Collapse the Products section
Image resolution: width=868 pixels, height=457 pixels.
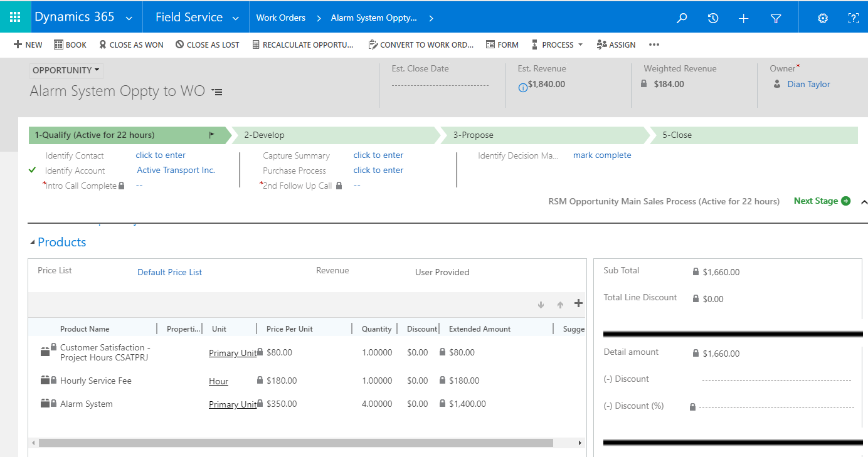(33, 243)
